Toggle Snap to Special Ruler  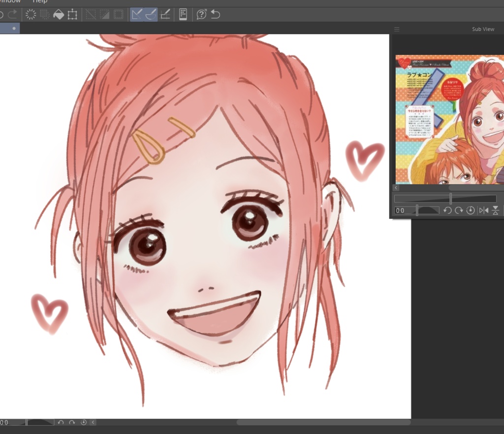(151, 14)
